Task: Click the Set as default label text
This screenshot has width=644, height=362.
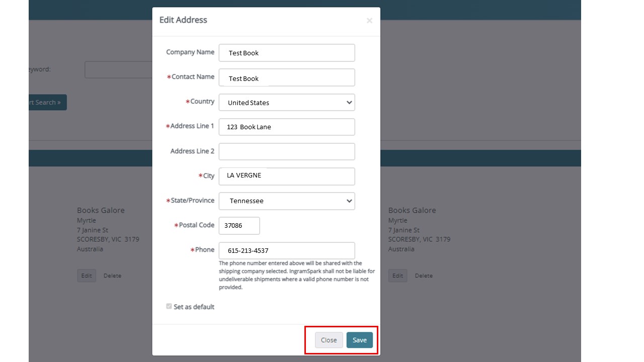Action: coord(194,307)
